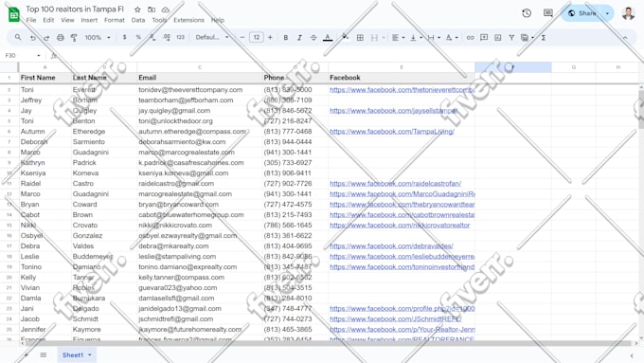This screenshot has height=363, width=644.
Task: Open version history clock icon
Action: (527, 13)
